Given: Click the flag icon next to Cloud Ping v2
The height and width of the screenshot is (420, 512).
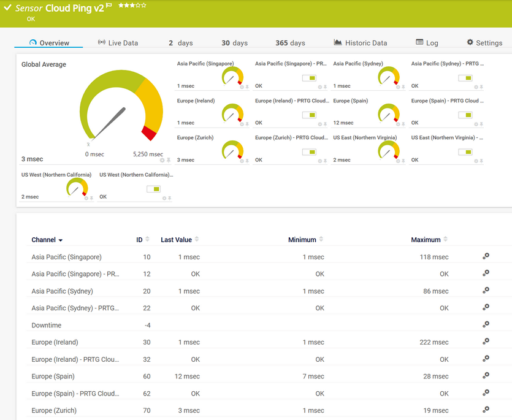Looking at the screenshot, I should (109, 6).
